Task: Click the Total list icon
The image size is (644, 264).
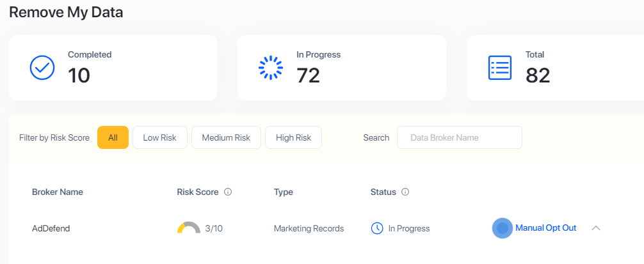Action: [500, 67]
